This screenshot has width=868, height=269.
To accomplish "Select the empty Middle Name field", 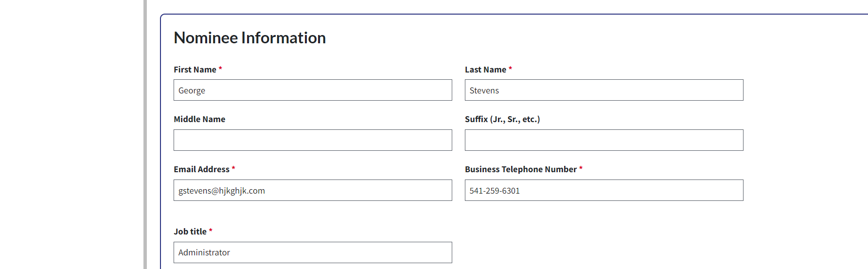I will coord(313,140).
